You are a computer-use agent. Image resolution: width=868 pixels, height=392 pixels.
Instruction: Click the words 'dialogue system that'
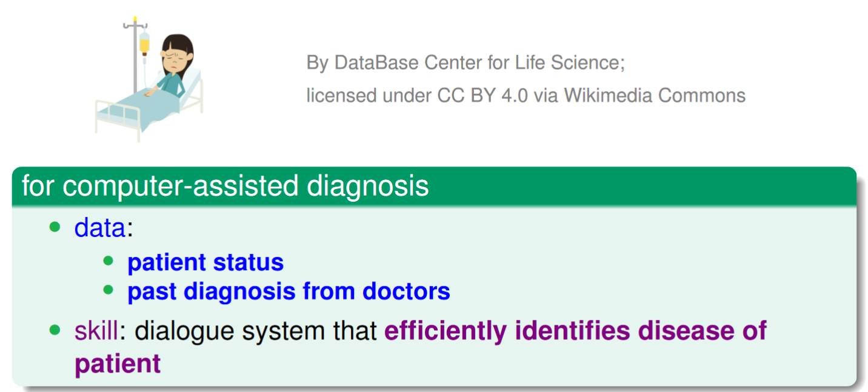click(256, 332)
